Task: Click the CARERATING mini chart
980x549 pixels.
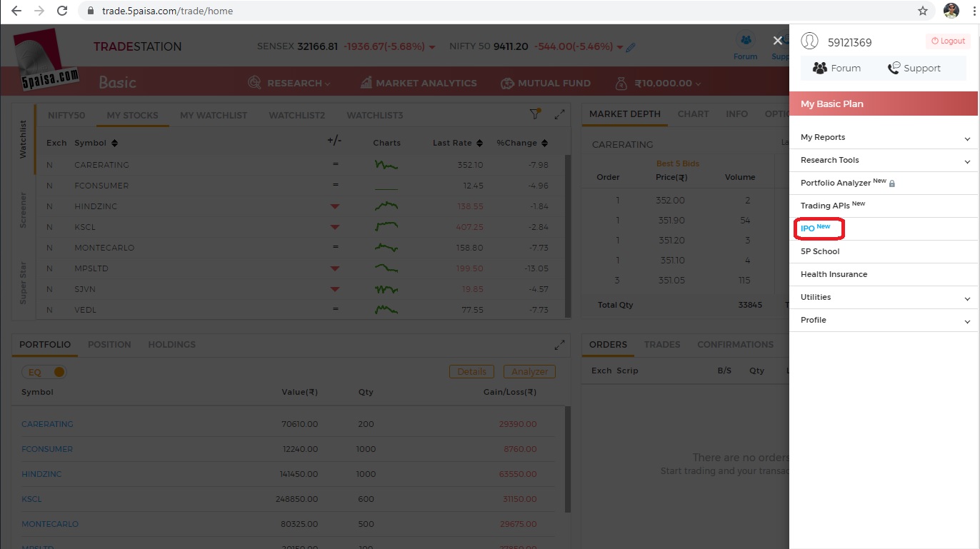Action: click(386, 165)
